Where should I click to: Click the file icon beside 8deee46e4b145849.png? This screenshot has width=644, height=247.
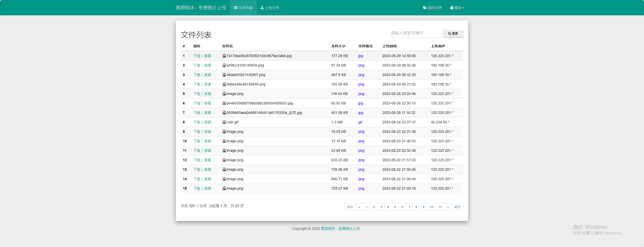pyautogui.click(x=224, y=84)
